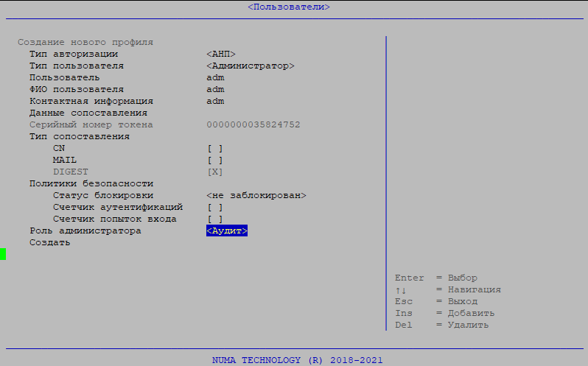Expand the highlighted <Аудит> role selector
This screenshot has height=366, width=588.
227,230
